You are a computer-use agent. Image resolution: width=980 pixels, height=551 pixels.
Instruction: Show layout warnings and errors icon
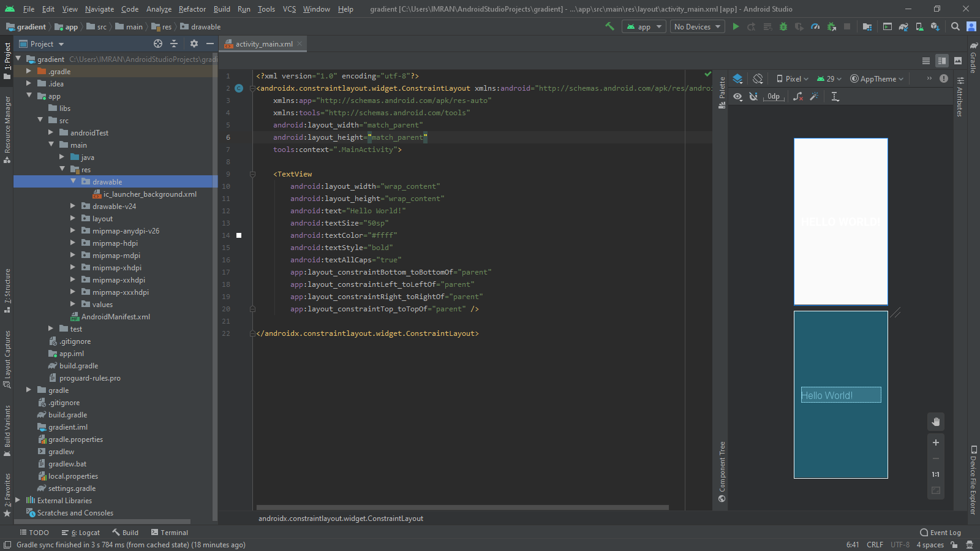pos(944,78)
